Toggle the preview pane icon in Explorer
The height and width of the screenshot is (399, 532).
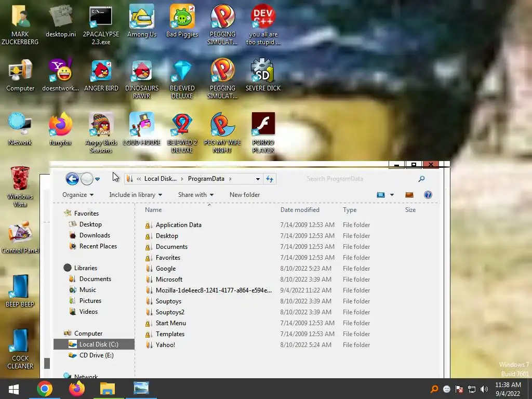(x=409, y=195)
